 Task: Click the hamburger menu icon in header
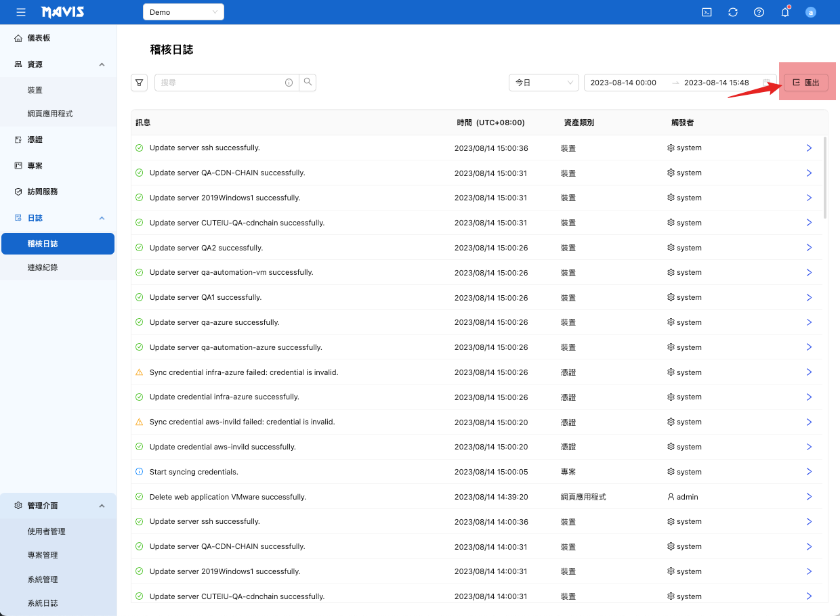(x=21, y=12)
